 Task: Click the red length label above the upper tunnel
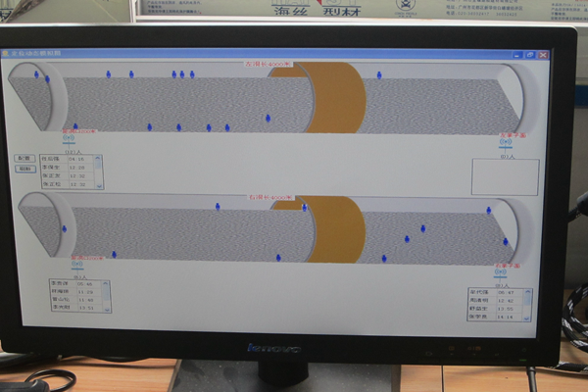[x=265, y=63]
